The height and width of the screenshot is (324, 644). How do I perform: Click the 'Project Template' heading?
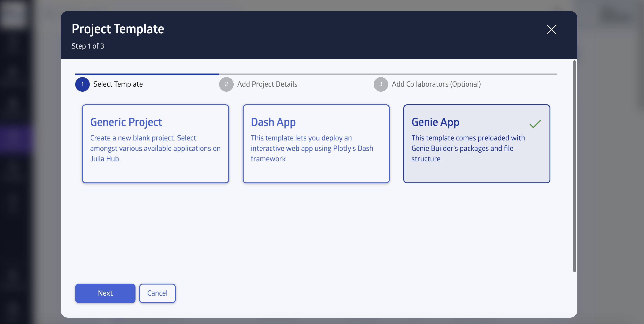click(x=118, y=29)
